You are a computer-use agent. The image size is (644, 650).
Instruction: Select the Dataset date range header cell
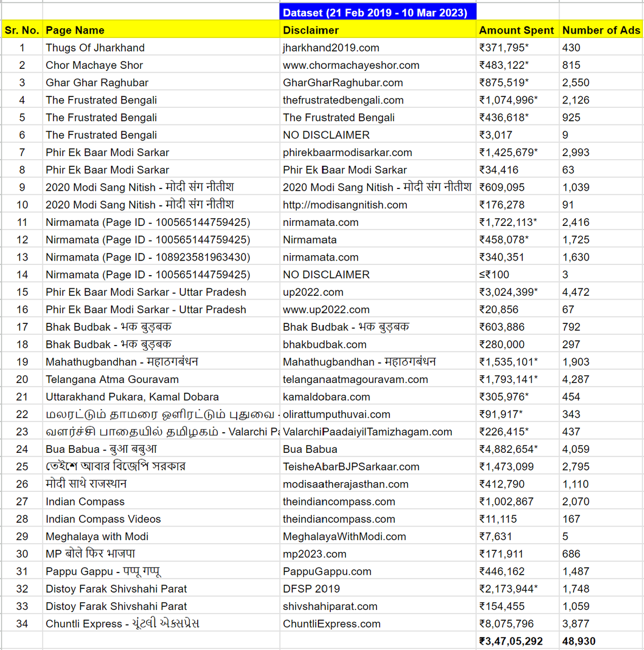(x=378, y=12)
